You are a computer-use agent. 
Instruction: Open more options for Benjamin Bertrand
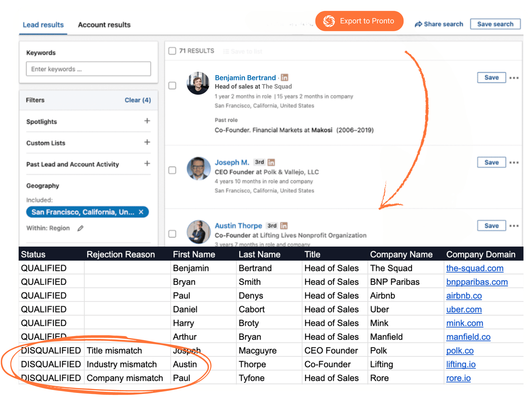(514, 78)
